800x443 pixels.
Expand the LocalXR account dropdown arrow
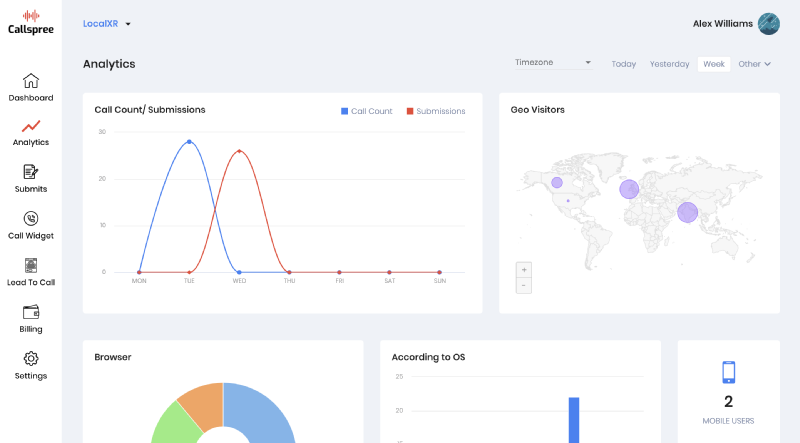128,24
